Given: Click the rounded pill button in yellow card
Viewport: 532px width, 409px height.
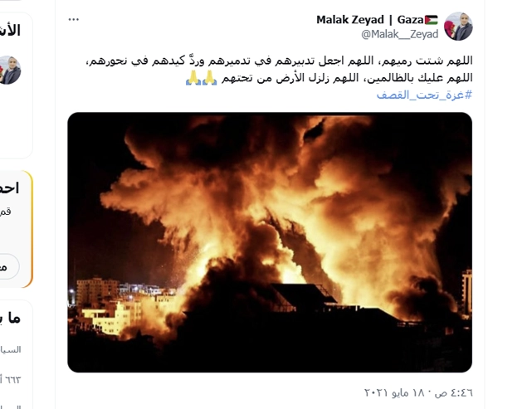Looking at the screenshot, I should coord(8,266).
